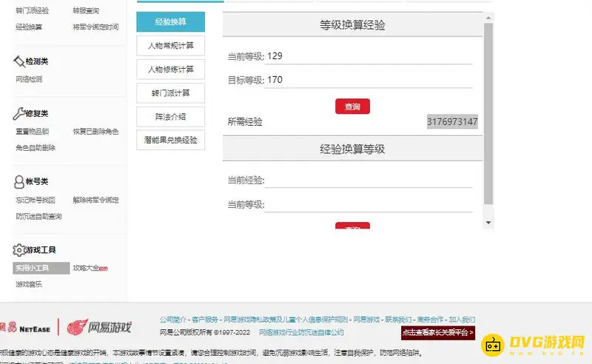Open 阵法介绍 tab
This screenshot has width=592, height=364.
coord(171,117)
